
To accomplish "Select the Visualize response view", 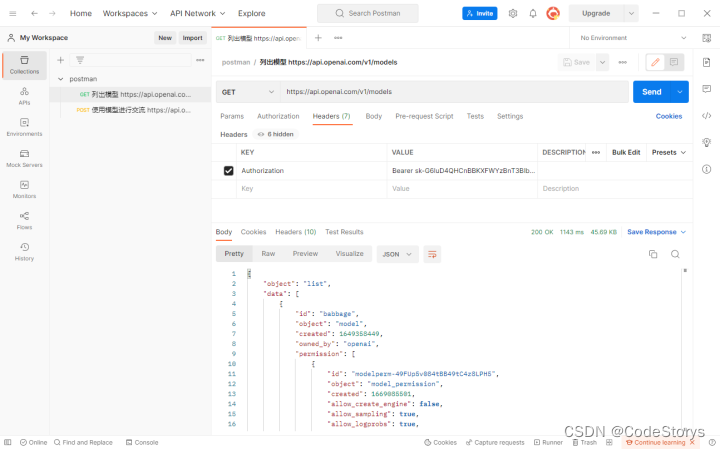I will pyautogui.click(x=349, y=253).
